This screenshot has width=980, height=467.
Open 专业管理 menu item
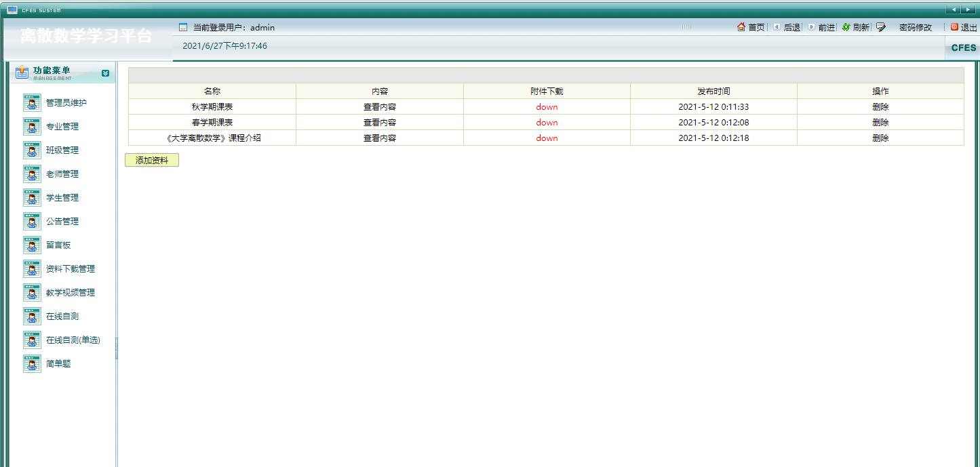62,127
